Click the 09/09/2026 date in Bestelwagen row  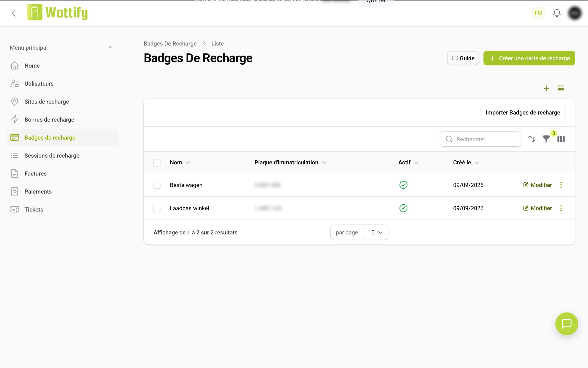pos(468,185)
